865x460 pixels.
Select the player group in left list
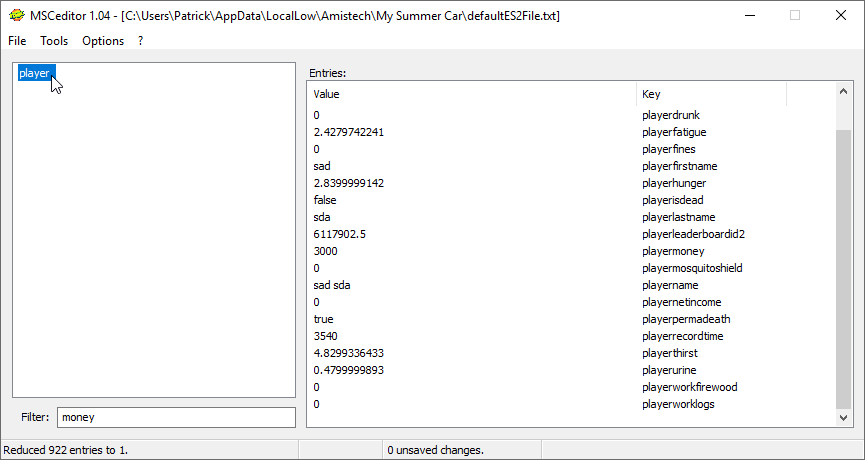[x=34, y=73]
